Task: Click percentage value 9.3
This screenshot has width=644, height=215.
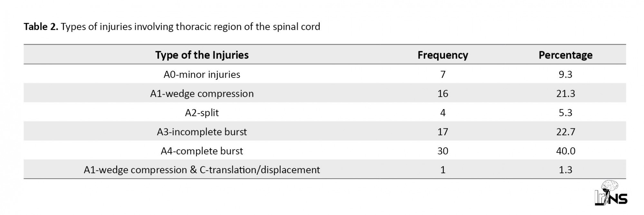Action: [x=565, y=74]
